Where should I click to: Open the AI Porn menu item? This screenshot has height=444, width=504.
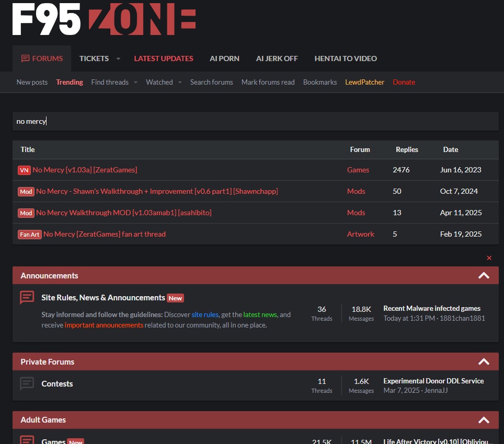pos(224,59)
